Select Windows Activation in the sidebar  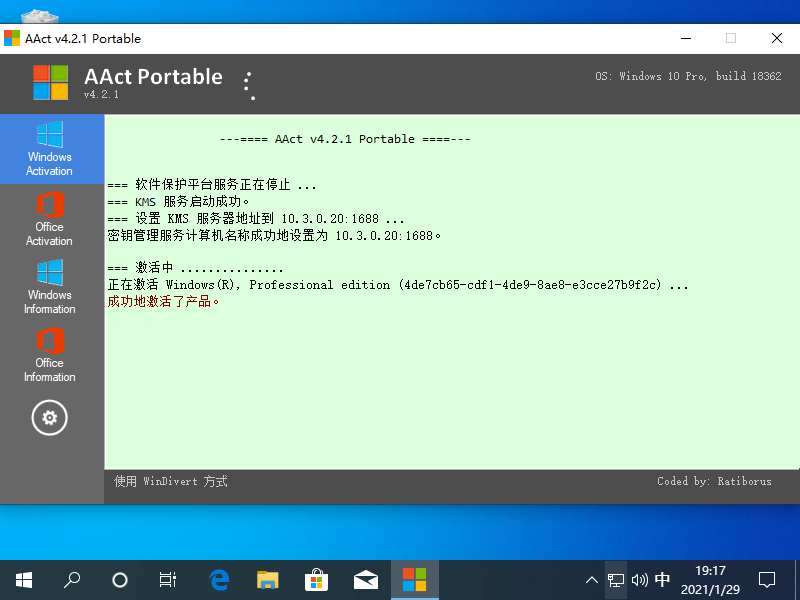pos(49,148)
